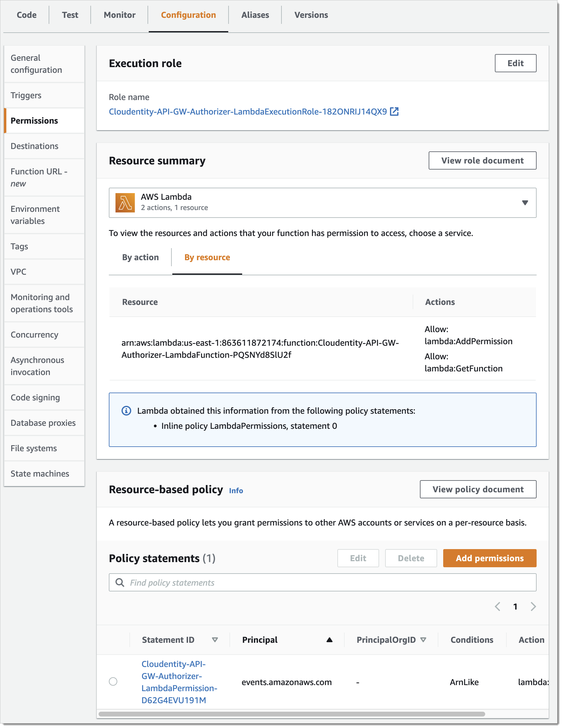Click the Resource column header
This screenshot has width=562, height=728.
click(x=140, y=302)
